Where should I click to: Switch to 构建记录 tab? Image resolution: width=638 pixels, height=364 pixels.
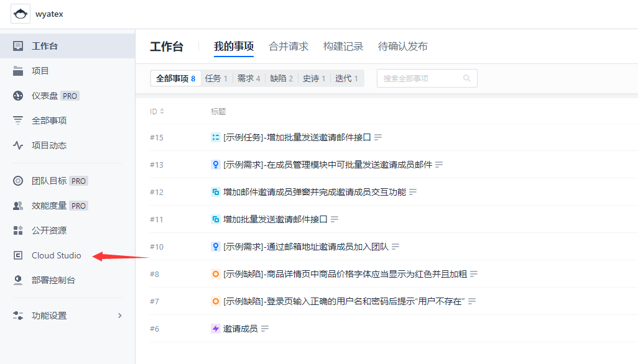coord(343,47)
